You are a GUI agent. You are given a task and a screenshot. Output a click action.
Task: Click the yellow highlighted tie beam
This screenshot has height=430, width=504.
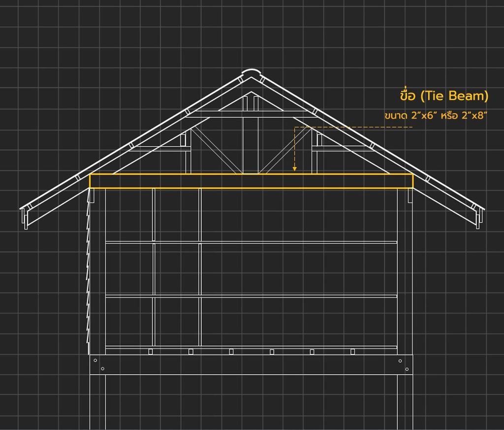[251, 181]
